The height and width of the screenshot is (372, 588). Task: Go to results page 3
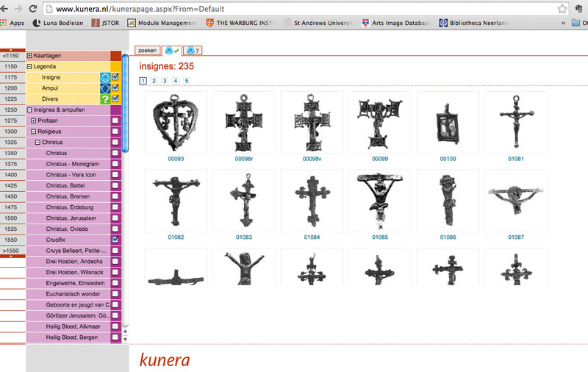pos(165,81)
